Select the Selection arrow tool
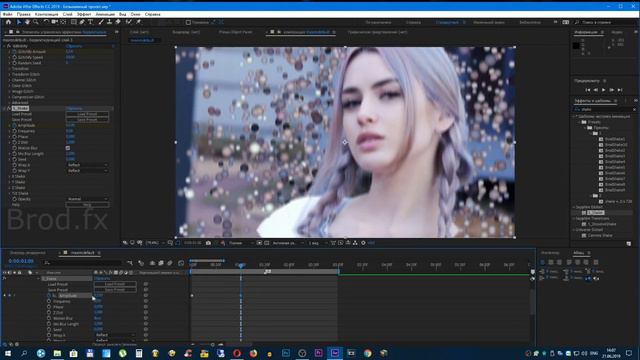Image resolution: width=640 pixels, height=360 pixels. 19,22
